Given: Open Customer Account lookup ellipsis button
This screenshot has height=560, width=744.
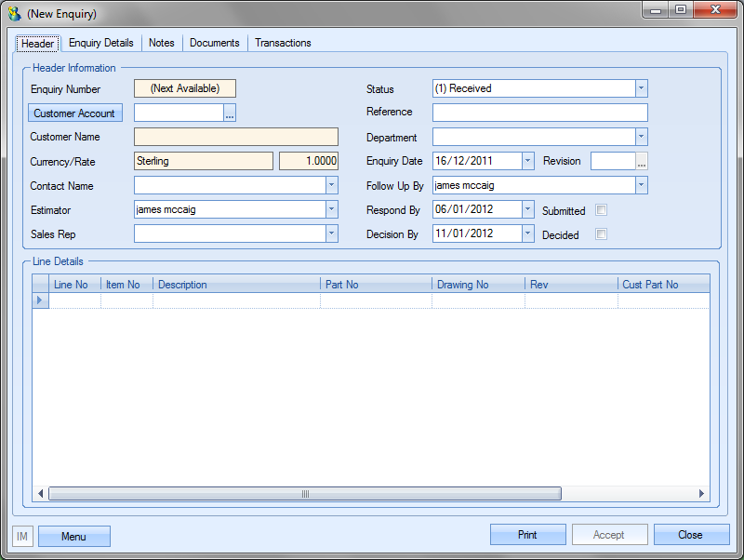Looking at the screenshot, I should click(230, 113).
